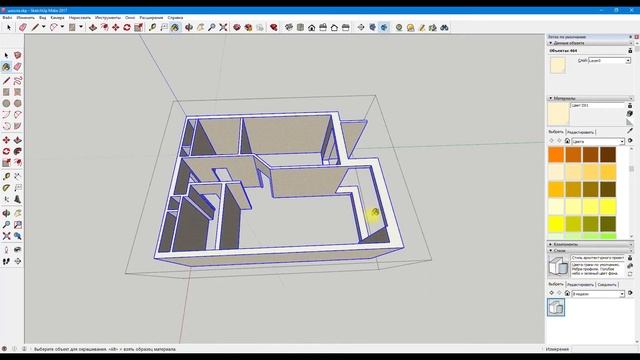This screenshot has height=360, width=640.
Task: Select the Tape Measure in top toolbar
Action: [152, 27]
